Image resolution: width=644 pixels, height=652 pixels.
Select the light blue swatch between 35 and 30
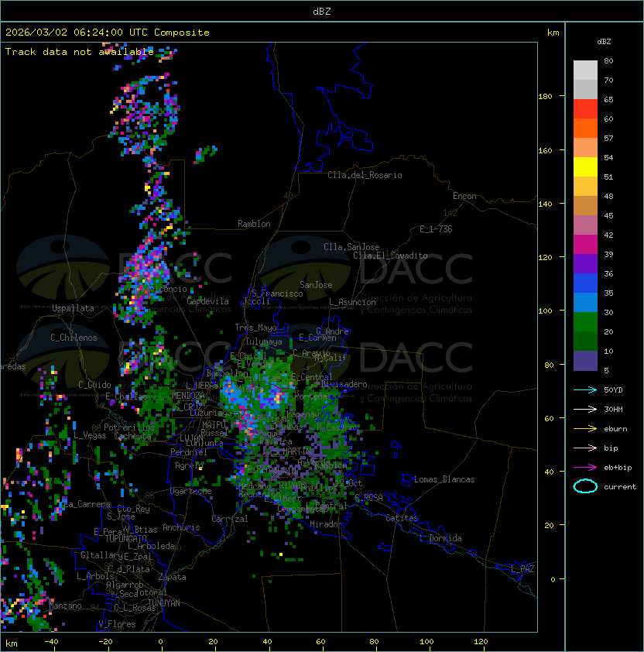tap(585, 302)
